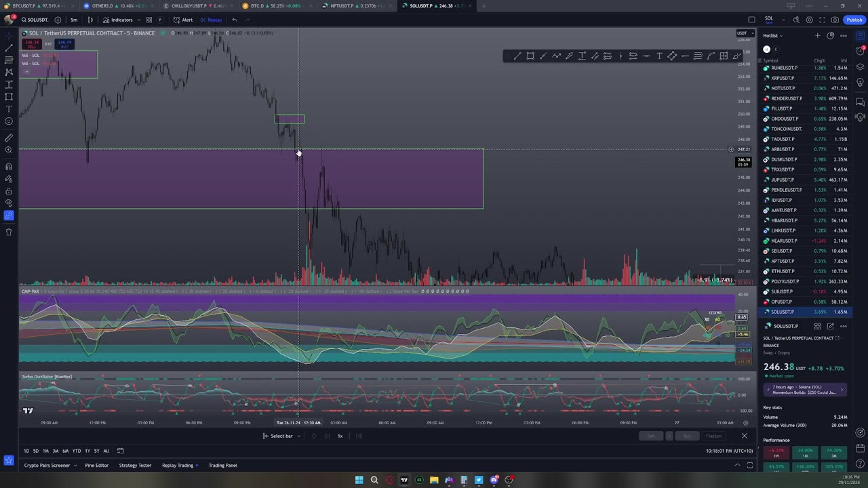Open the Pine Editor tab
The width and height of the screenshot is (868, 488).
[x=96, y=466]
